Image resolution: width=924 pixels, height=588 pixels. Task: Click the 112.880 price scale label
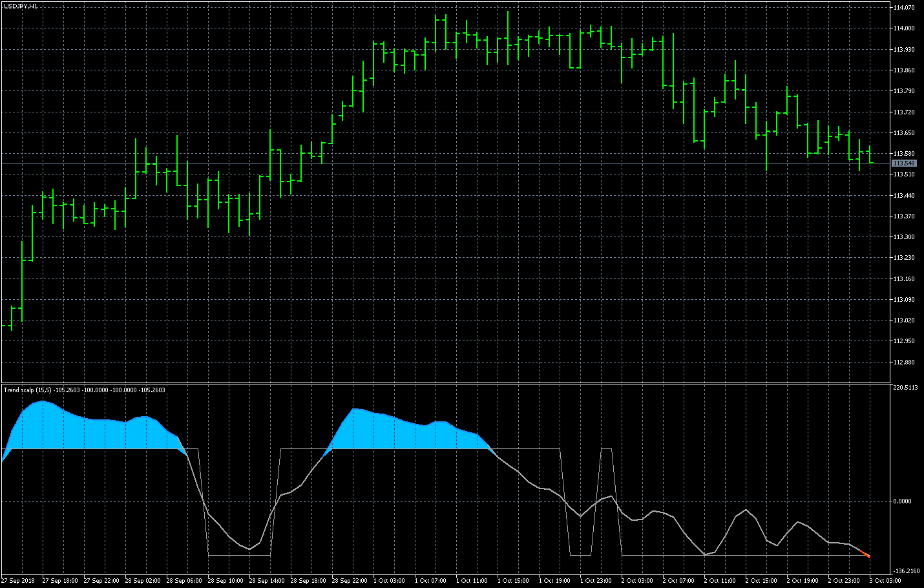[x=903, y=362]
